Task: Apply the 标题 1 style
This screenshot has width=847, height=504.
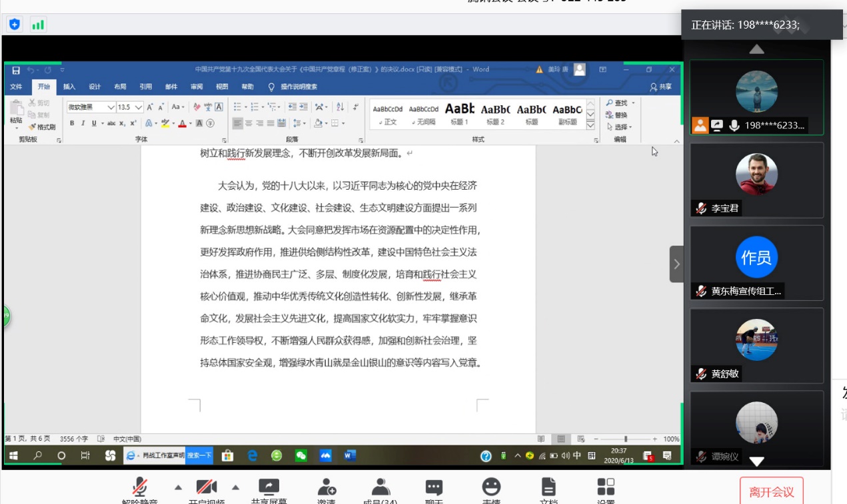Action: tap(459, 114)
